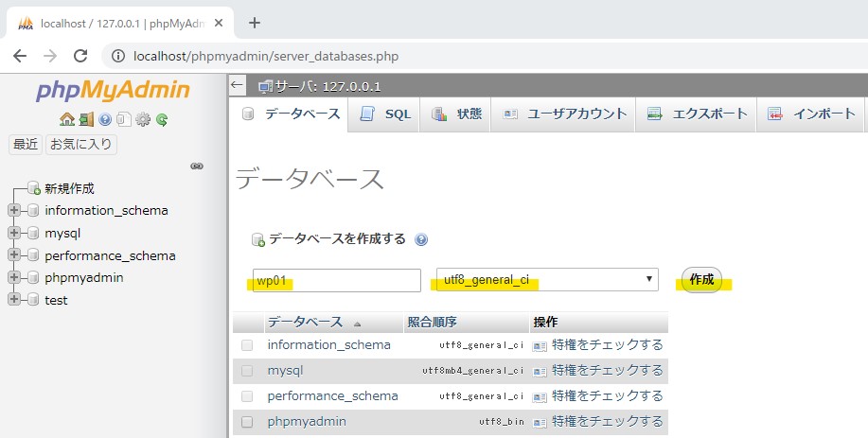
Task: Click the browser forward arrow
Action: tap(50, 56)
